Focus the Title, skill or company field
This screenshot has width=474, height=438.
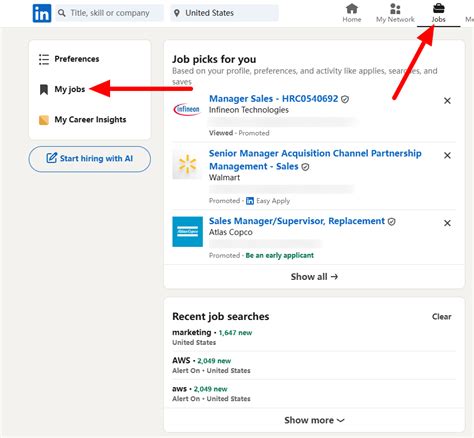110,13
